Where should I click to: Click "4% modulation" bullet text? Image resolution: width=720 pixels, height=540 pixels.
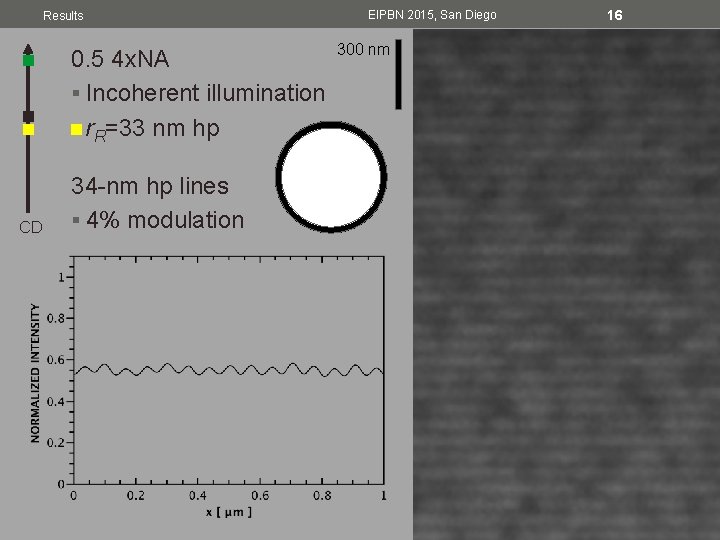pyautogui.click(x=165, y=220)
